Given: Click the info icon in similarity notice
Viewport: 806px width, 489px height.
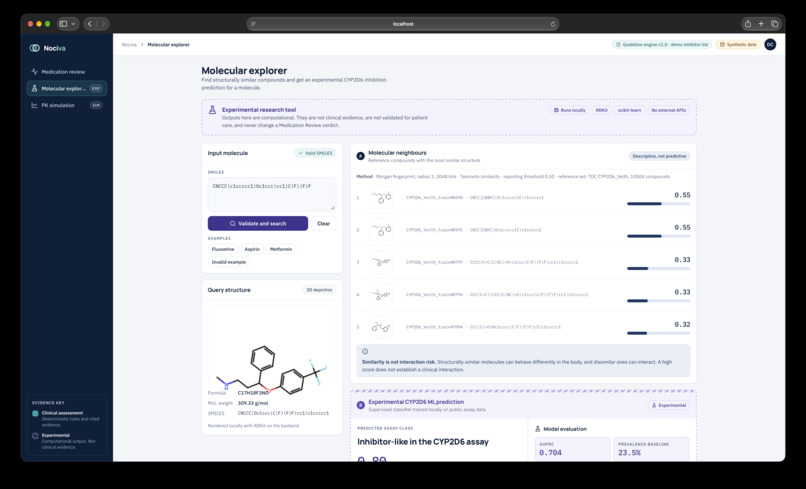Looking at the screenshot, I should 365,352.
